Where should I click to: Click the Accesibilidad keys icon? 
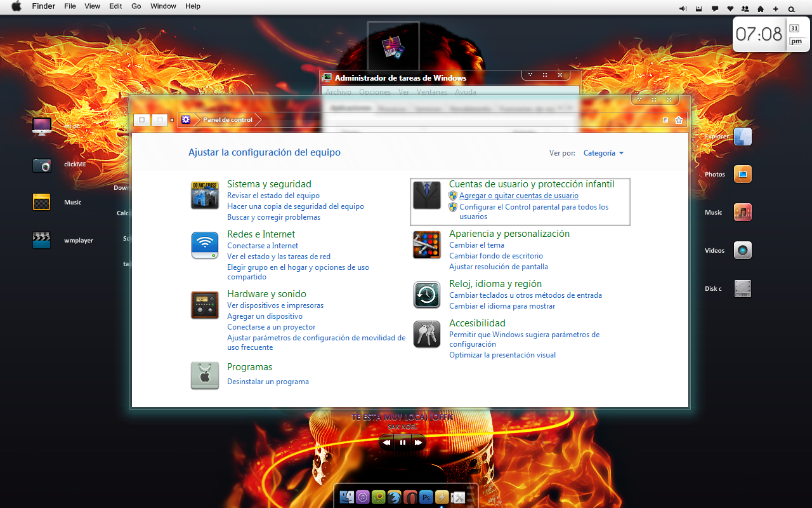(x=427, y=334)
